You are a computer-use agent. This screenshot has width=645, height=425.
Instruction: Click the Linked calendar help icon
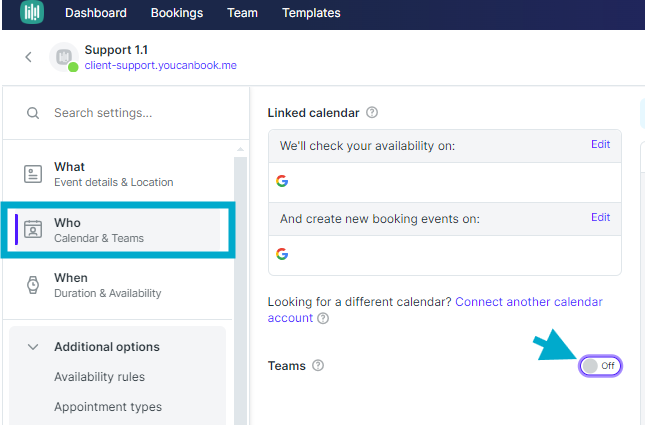click(x=372, y=113)
